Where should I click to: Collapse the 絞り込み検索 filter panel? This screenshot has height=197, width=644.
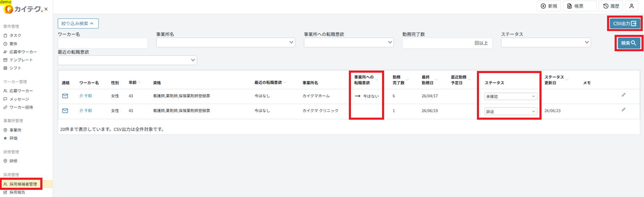pyautogui.click(x=78, y=24)
